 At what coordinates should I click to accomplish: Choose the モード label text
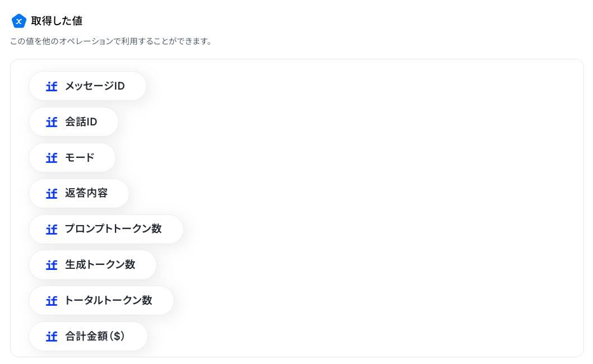click(80, 157)
